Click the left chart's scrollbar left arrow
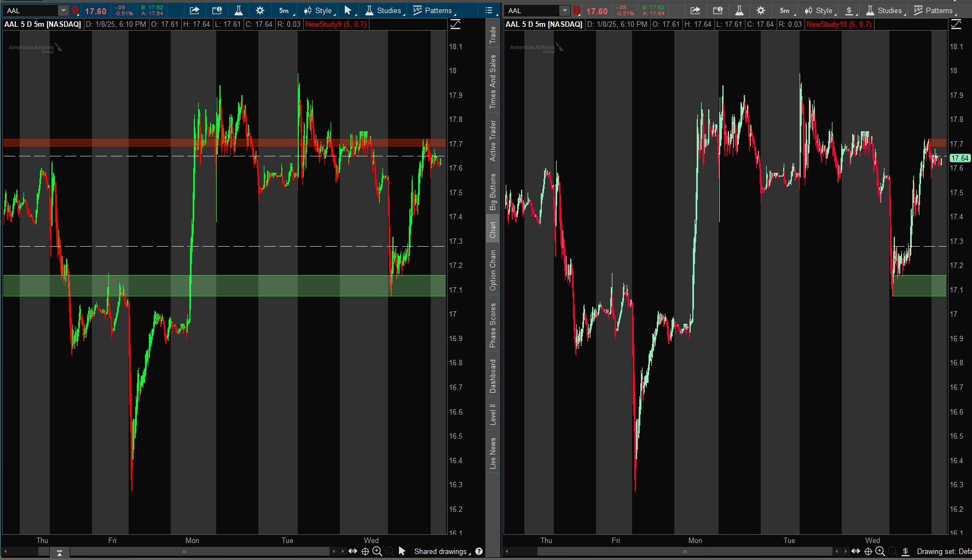 5,551
